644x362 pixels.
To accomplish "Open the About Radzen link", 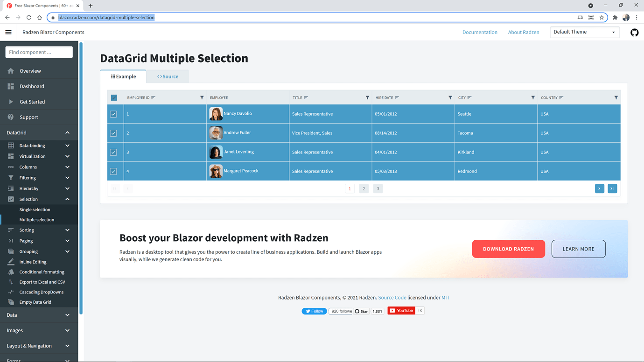I will [524, 32].
